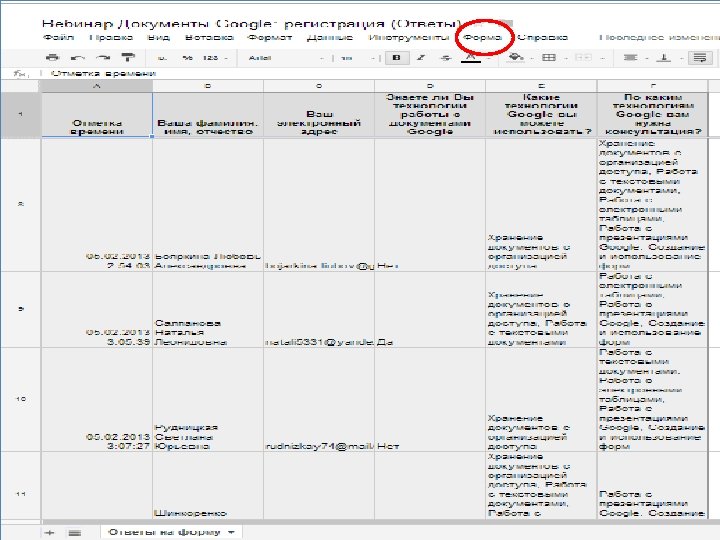
Task: Click the Redo arrow icon
Action: click(103, 58)
